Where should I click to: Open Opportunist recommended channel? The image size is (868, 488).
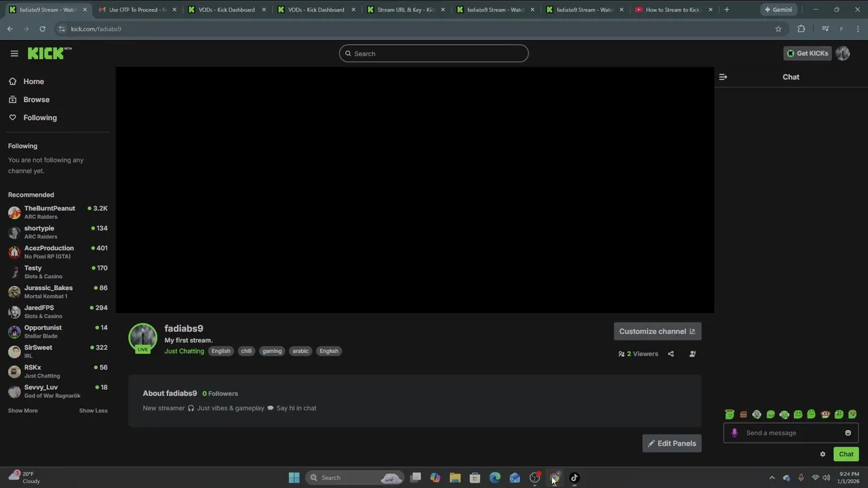point(58,331)
